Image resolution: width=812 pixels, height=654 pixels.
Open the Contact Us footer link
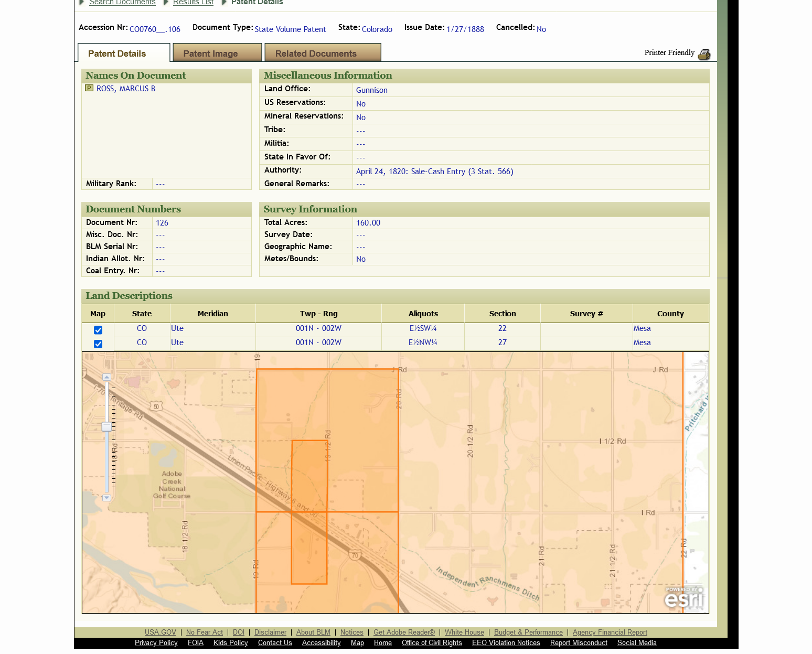click(275, 642)
